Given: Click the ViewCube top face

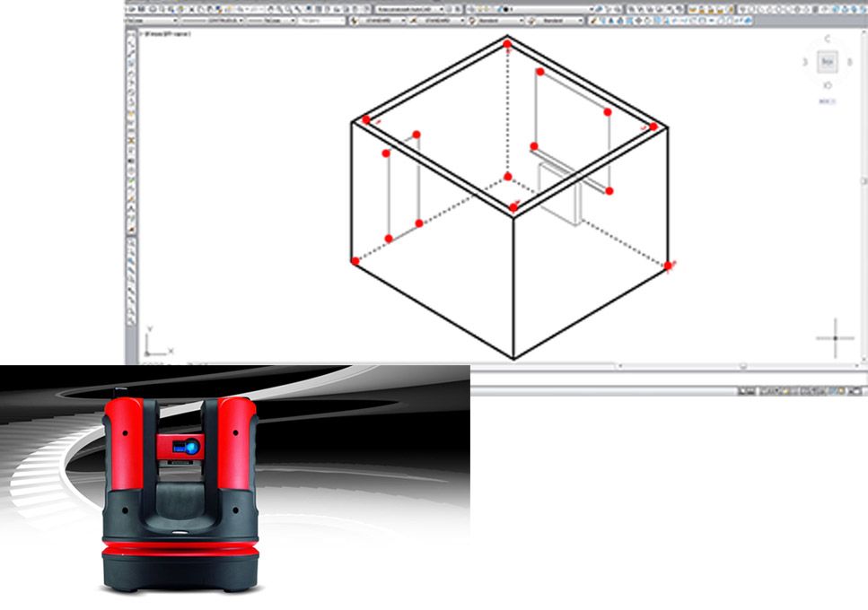Looking at the screenshot, I should (828, 62).
